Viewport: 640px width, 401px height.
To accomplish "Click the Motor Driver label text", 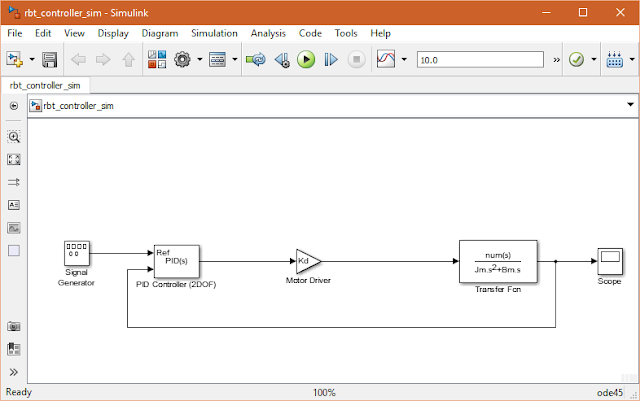I will pyautogui.click(x=308, y=280).
